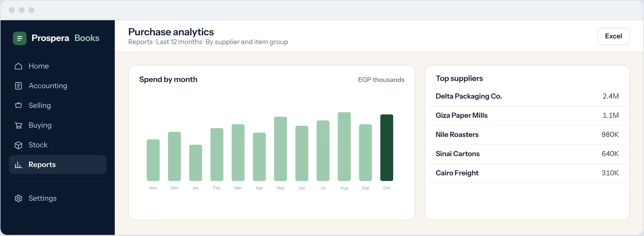Click the Dec bar in the chart
The width and height of the screenshot is (644, 236).
[x=174, y=156]
